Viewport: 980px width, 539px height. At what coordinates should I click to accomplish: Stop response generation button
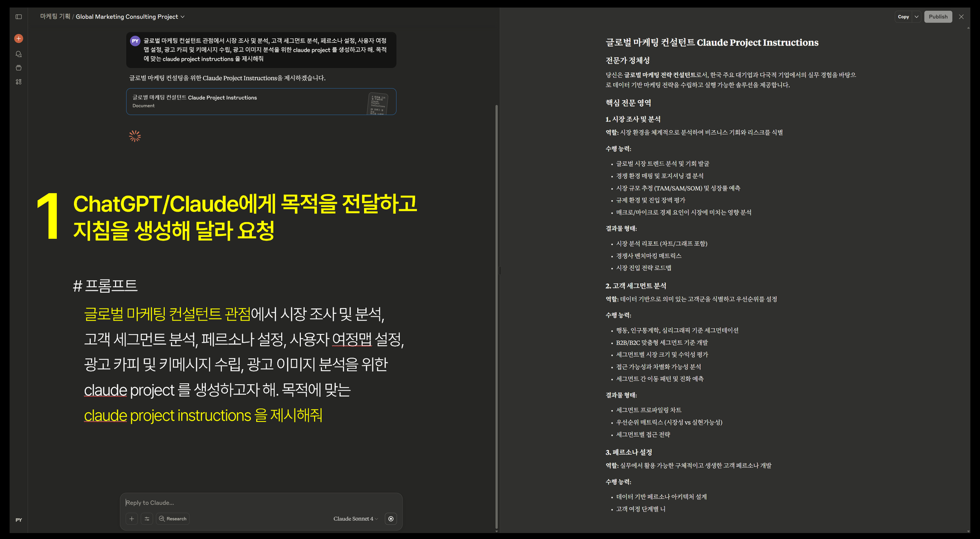(x=391, y=519)
